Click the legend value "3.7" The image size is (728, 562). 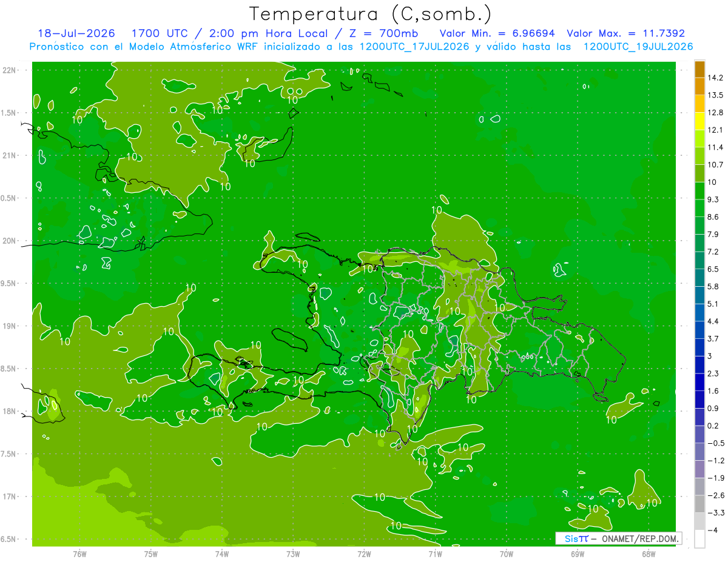713,338
